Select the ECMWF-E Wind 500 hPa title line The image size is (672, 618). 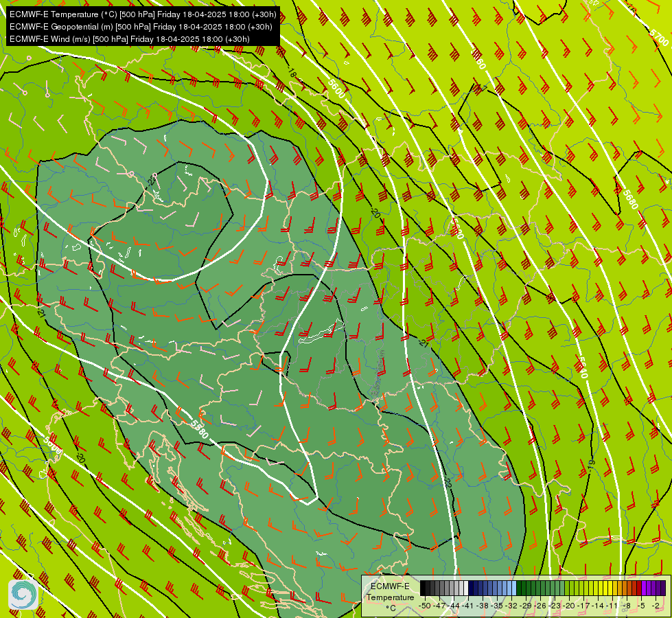click(x=130, y=39)
